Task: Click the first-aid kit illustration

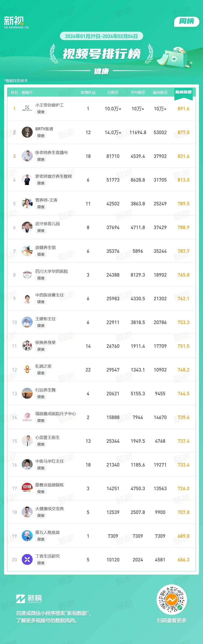Action: [x=174, y=57]
